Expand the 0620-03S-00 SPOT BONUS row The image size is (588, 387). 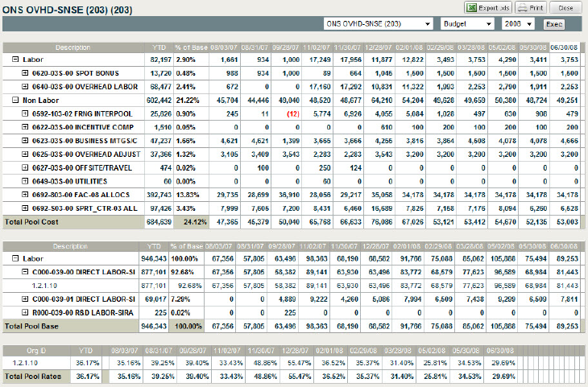(x=25, y=73)
